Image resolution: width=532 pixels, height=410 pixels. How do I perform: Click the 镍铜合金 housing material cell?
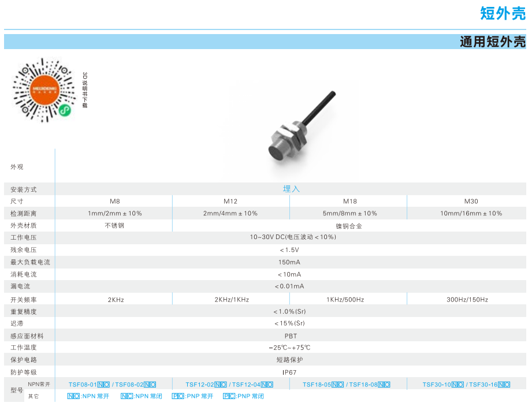pos(349,226)
